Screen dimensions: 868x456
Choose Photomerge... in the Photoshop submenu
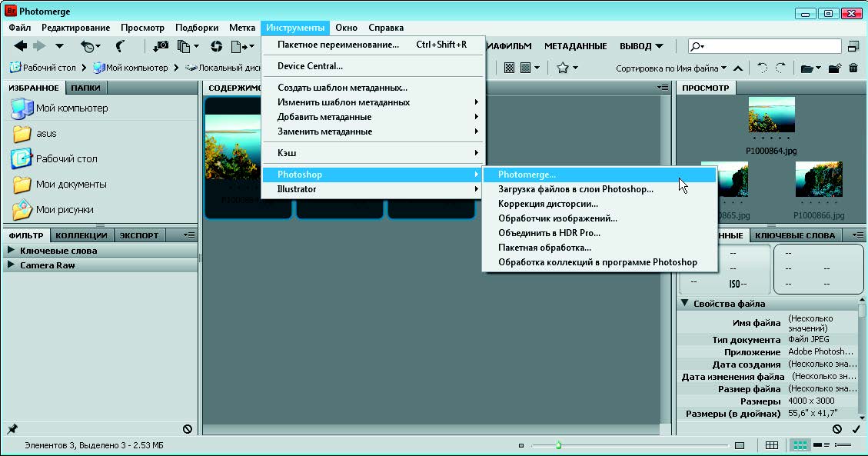[600, 175]
